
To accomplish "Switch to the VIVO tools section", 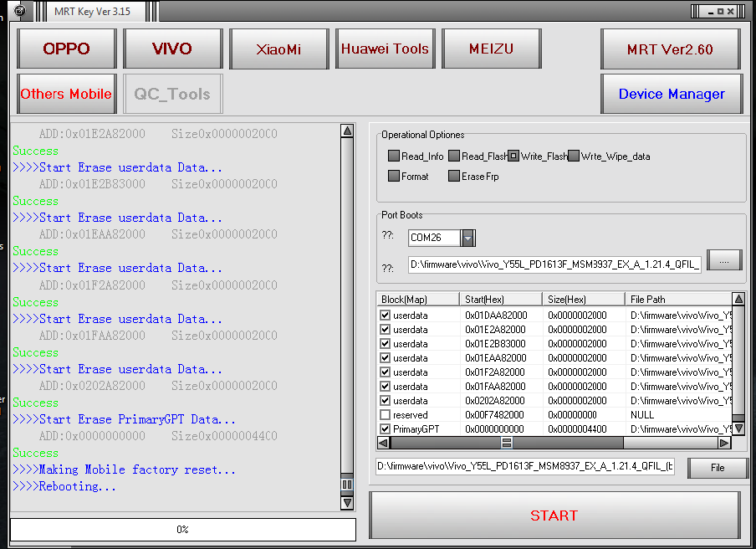I will 172,49.
